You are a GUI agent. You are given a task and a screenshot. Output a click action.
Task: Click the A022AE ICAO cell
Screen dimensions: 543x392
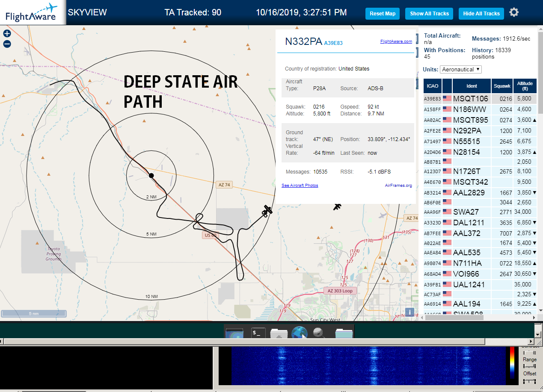(433, 243)
